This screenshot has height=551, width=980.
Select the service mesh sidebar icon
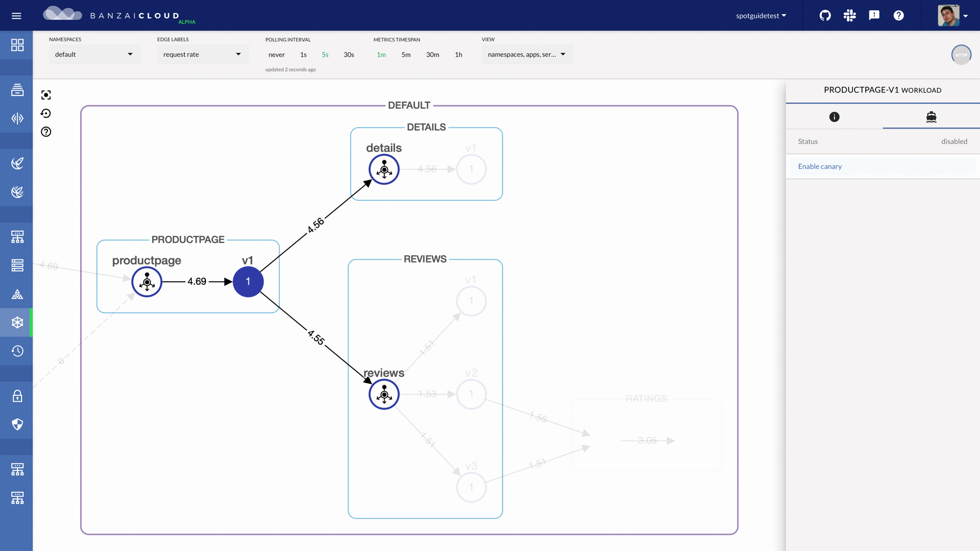(x=17, y=322)
